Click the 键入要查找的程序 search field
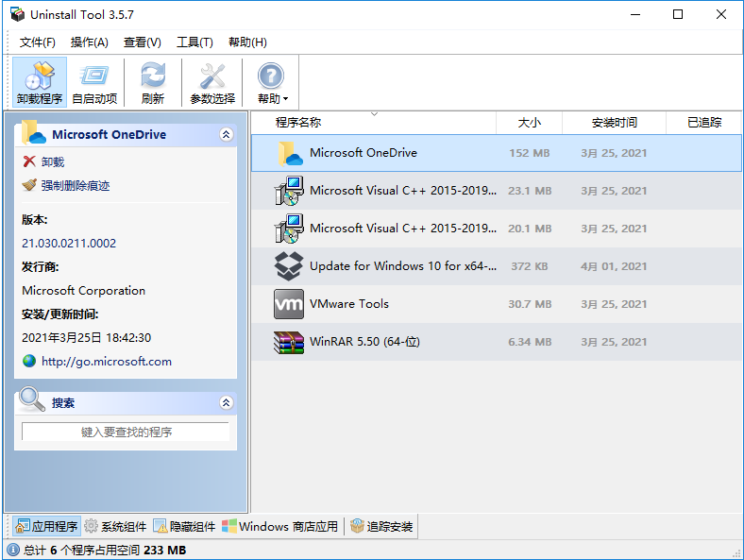Viewport: 744px width, 560px height. point(126,432)
